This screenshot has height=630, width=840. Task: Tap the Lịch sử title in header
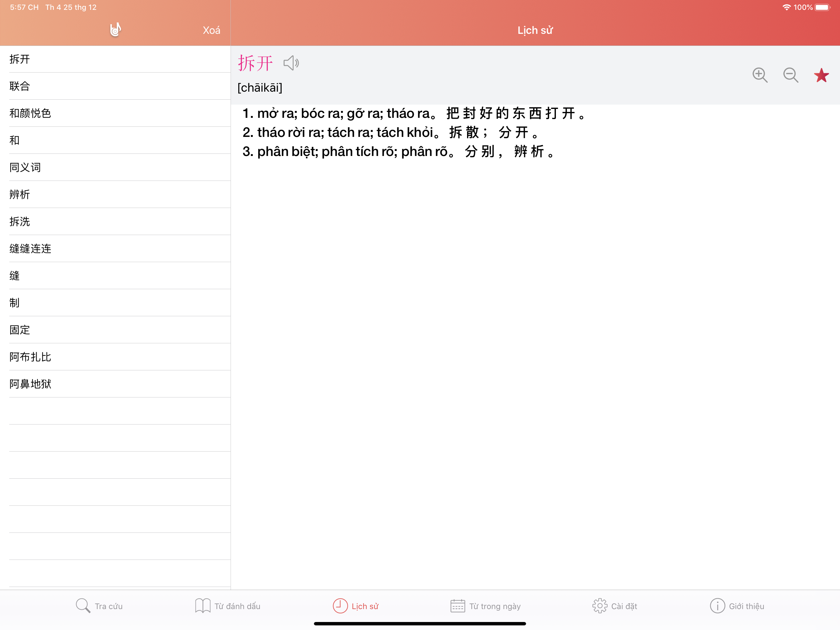(x=535, y=30)
